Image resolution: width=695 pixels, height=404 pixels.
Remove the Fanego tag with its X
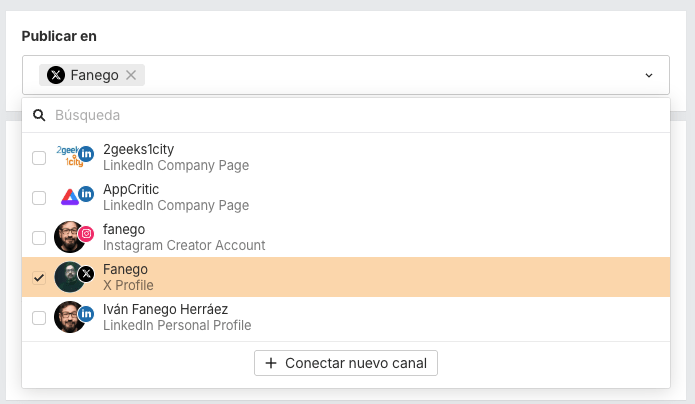click(x=131, y=75)
